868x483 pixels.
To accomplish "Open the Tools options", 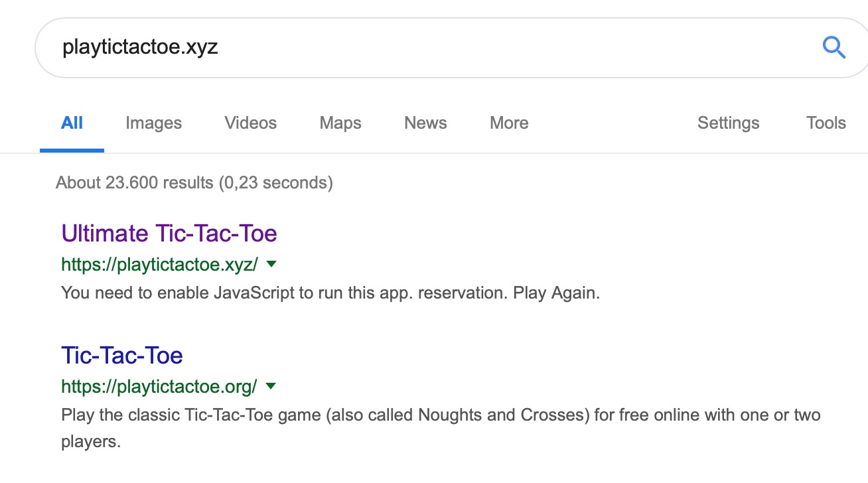I will click(825, 123).
